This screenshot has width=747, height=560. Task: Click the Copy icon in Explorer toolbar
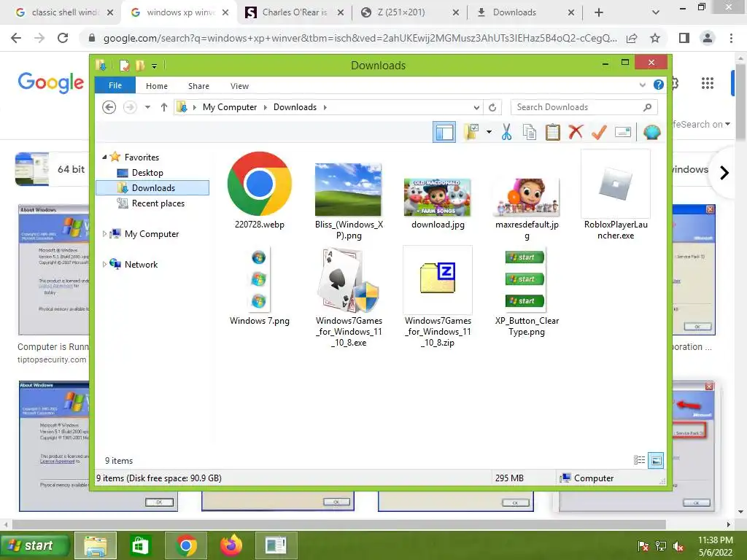click(530, 132)
